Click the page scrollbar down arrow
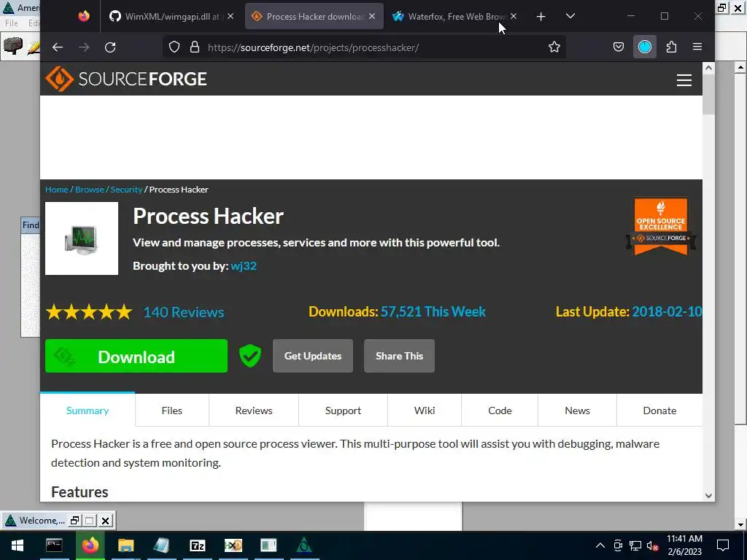 [708, 496]
